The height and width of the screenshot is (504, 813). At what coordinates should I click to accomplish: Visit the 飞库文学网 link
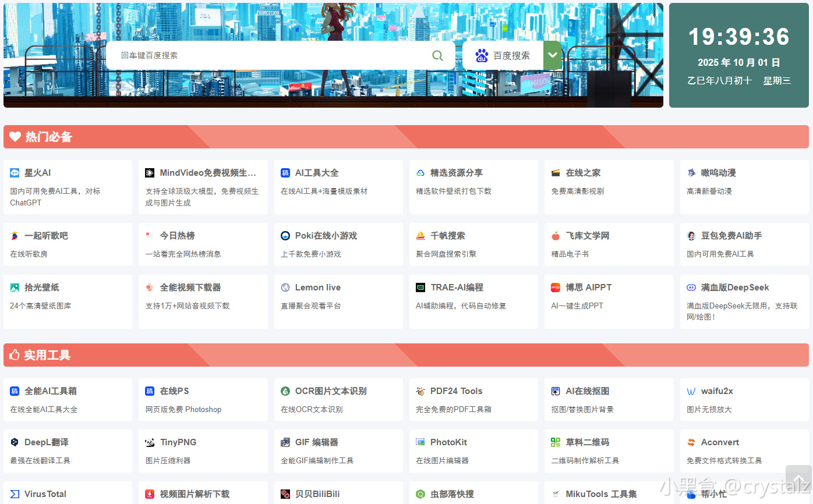click(588, 236)
